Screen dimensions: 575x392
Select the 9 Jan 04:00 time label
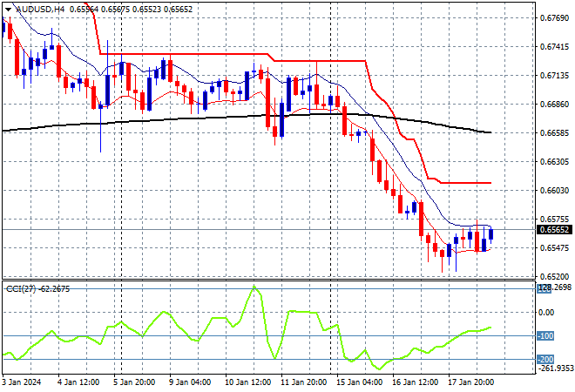pos(190,382)
